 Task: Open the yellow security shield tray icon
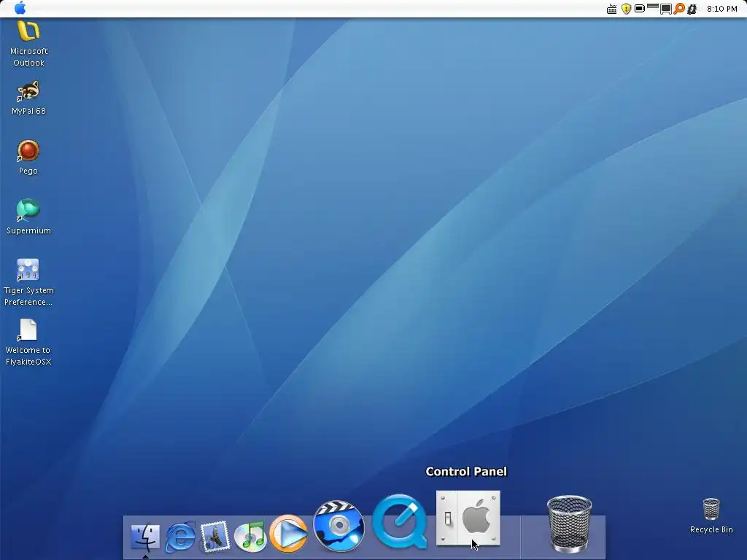click(626, 9)
